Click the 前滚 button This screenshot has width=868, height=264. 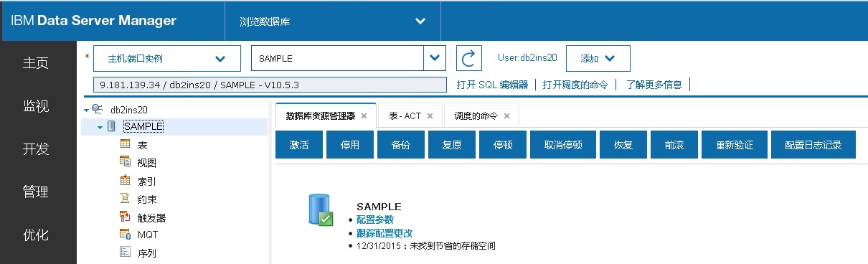point(674,144)
